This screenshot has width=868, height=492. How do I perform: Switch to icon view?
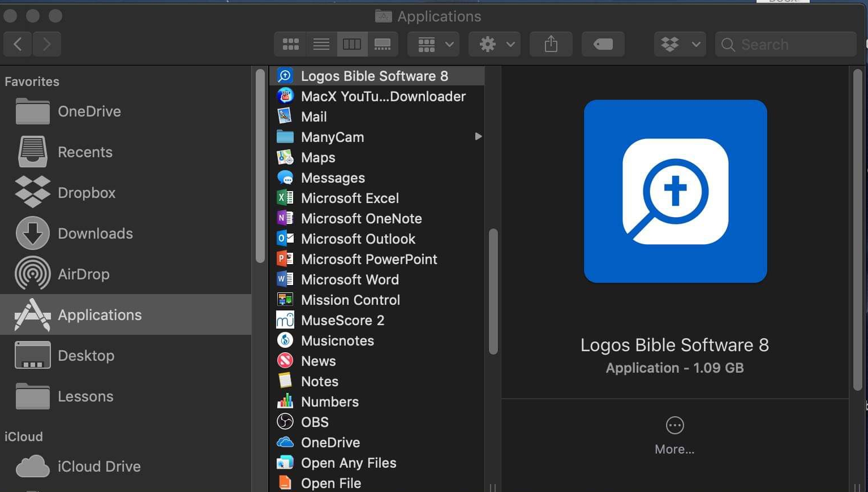tap(290, 44)
